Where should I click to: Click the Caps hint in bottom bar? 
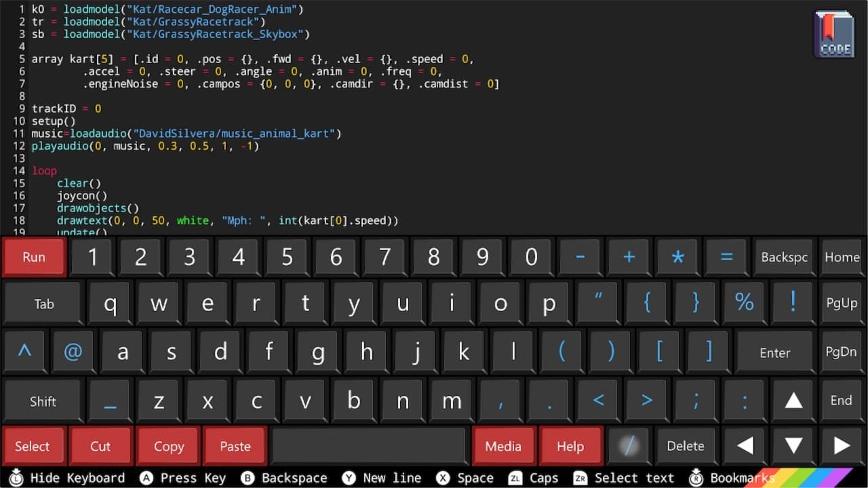pyautogui.click(x=534, y=478)
